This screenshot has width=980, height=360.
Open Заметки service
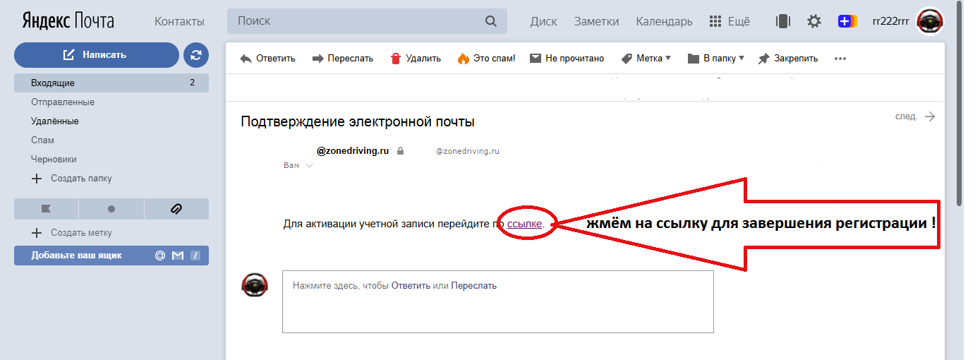[x=596, y=21]
